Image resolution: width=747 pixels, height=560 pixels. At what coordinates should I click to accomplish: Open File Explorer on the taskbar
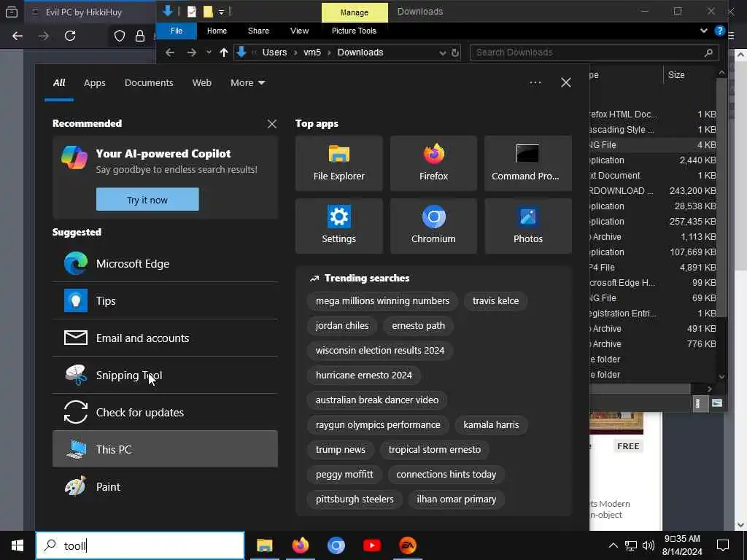coord(264,545)
